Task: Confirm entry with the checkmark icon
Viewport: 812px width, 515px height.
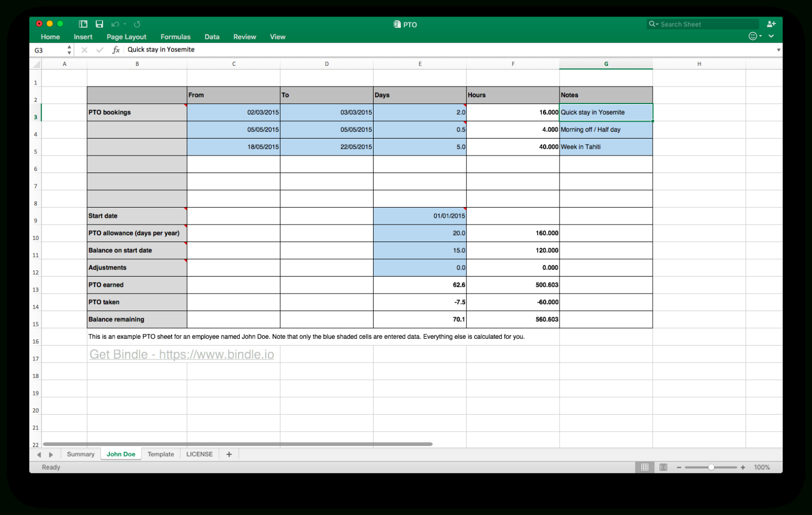Action: 100,49
